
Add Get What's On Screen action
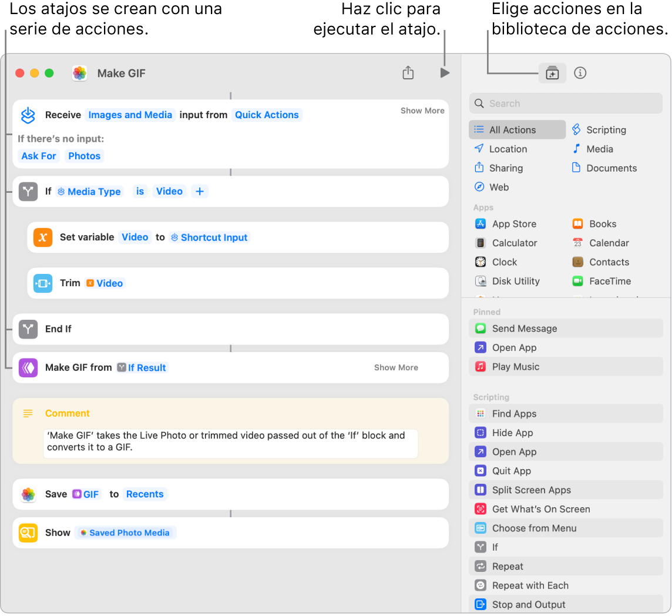pos(566,509)
